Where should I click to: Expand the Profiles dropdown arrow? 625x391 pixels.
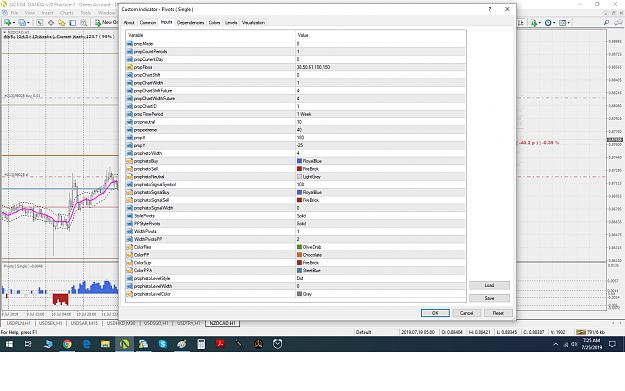click(x=28, y=23)
